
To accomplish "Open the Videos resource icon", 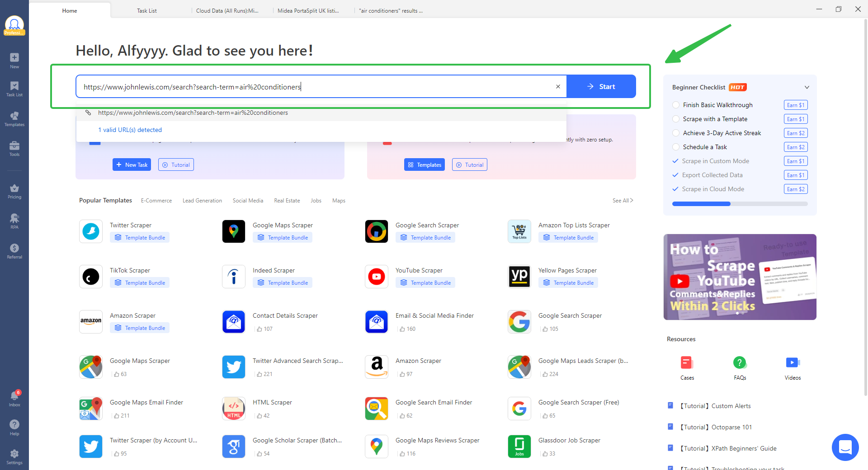I will pos(793,362).
